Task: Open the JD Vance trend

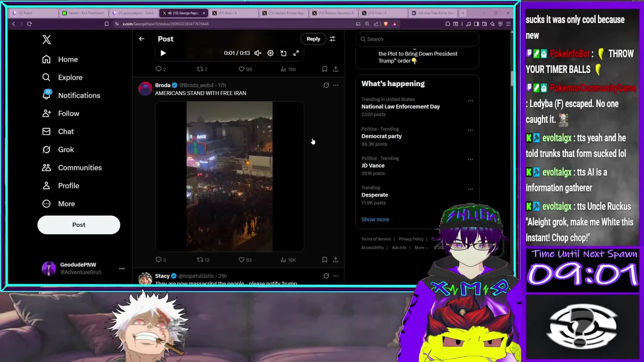Action: pyautogui.click(x=373, y=165)
